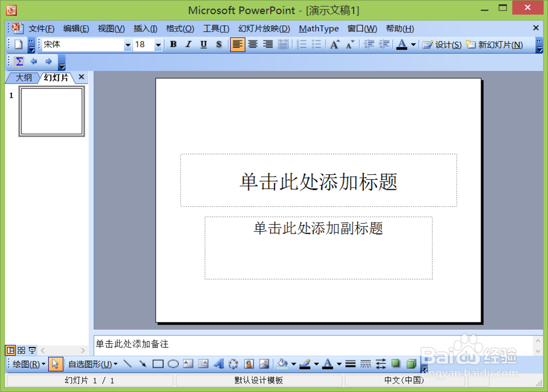Select slide 1 thumbnail
This screenshot has height=392, width=548.
(x=52, y=111)
